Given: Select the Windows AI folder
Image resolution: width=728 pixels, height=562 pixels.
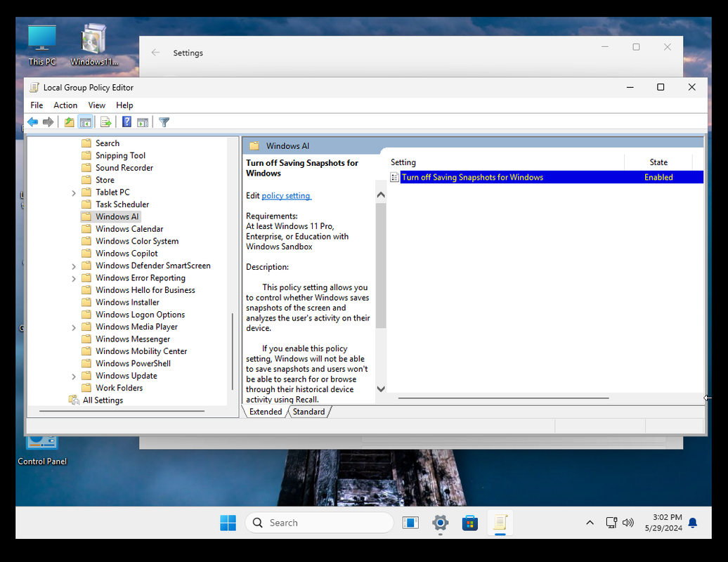Looking at the screenshot, I should coord(110,217).
